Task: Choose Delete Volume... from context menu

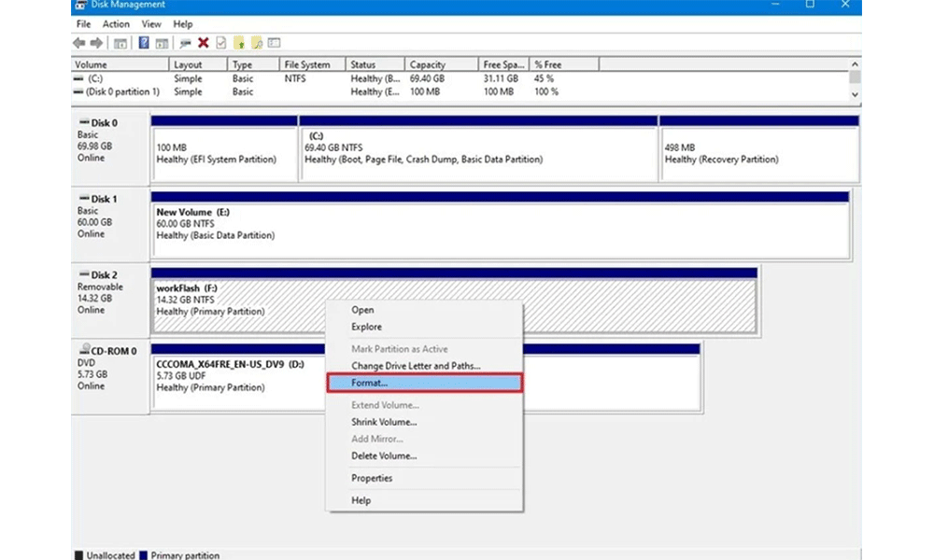Action: tap(384, 455)
